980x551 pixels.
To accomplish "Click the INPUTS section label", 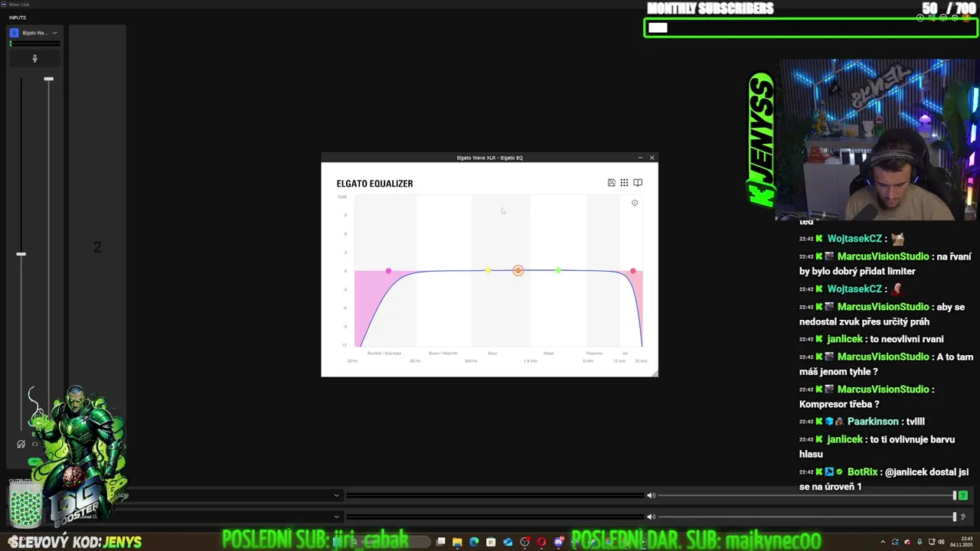I will [17, 18].
